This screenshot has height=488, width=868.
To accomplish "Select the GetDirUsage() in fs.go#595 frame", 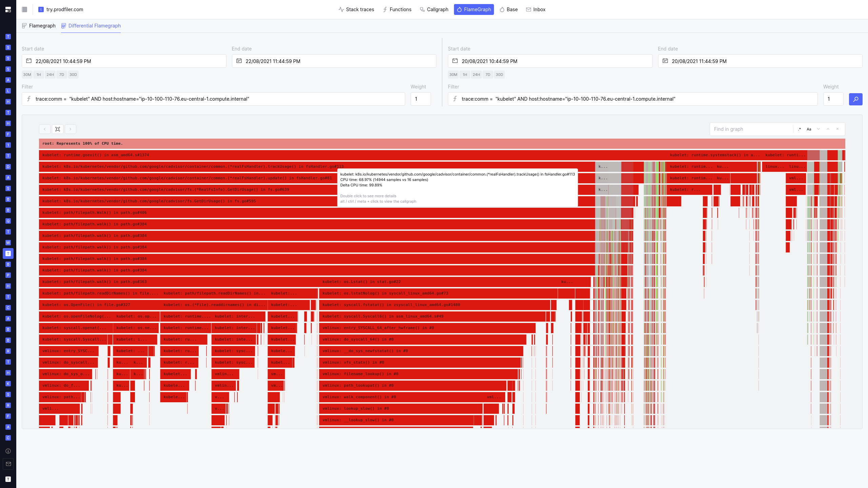I will click(317, 201).
